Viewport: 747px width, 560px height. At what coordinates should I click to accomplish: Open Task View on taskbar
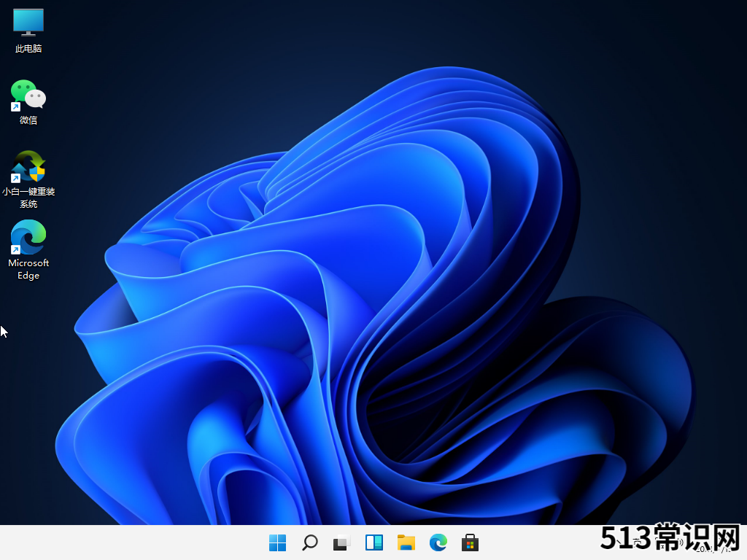341,542
